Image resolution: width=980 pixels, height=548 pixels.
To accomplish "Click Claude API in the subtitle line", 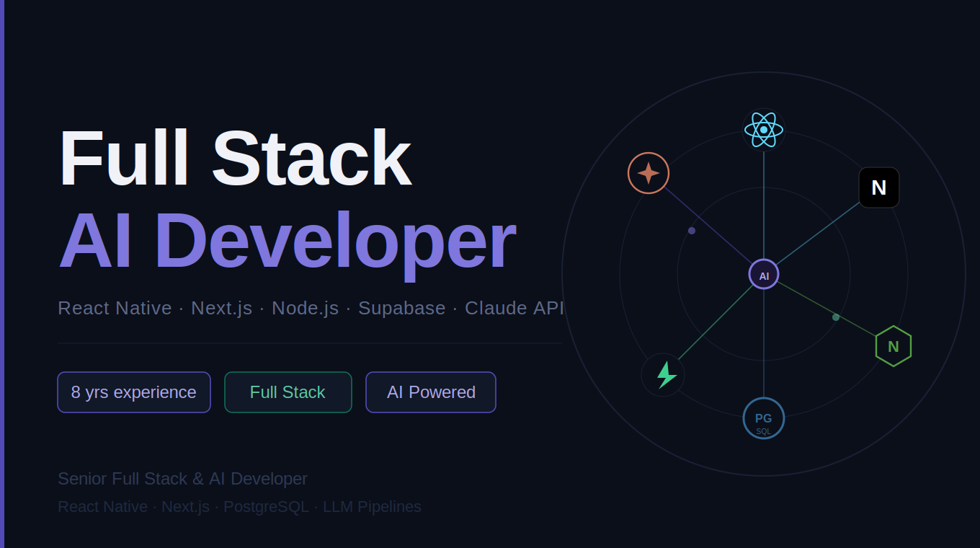I will pyautogui.click(x=514, y=309).
